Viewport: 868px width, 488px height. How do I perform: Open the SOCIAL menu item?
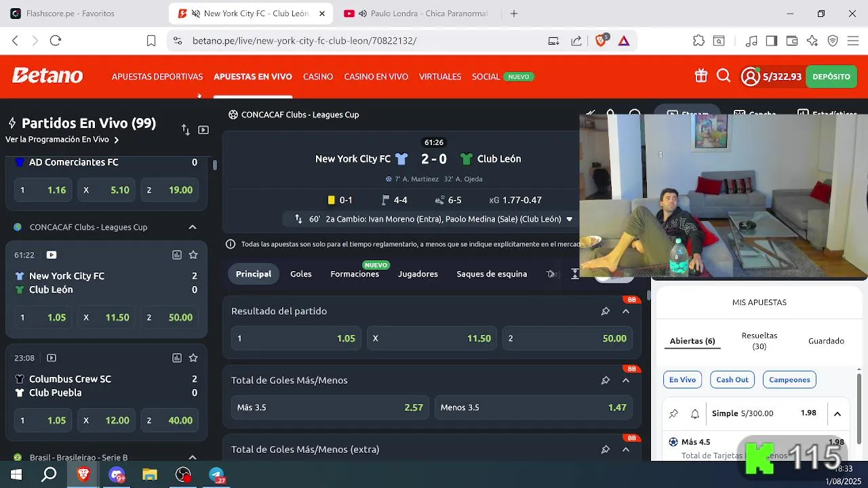tap(486, 77)
